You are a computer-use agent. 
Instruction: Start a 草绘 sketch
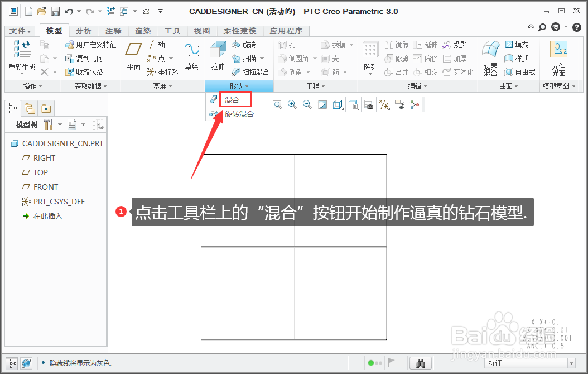pos(191,56)
